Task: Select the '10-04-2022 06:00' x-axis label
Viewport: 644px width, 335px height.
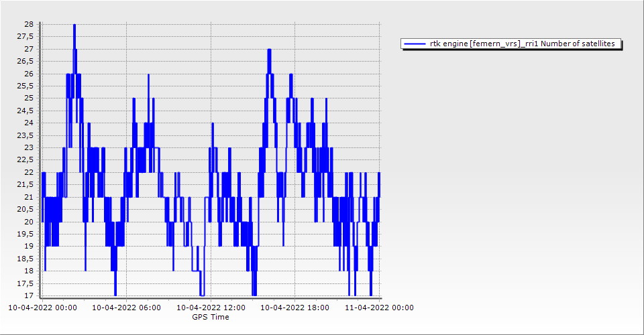Action: click(x=126, y=308)
